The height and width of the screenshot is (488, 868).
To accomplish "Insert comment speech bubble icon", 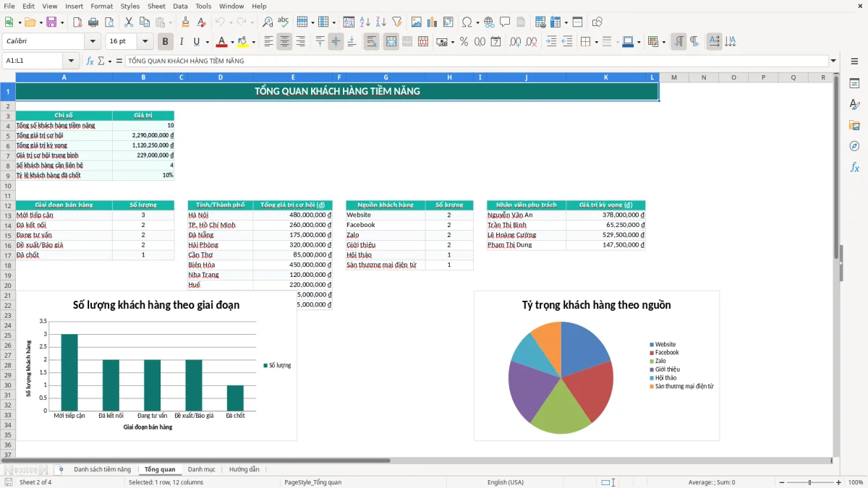I will (x=505, y=22).
